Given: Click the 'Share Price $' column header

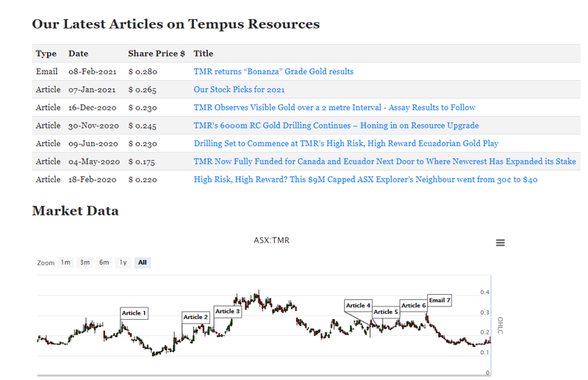Looking at the screenshot, I should pos(157,54).
